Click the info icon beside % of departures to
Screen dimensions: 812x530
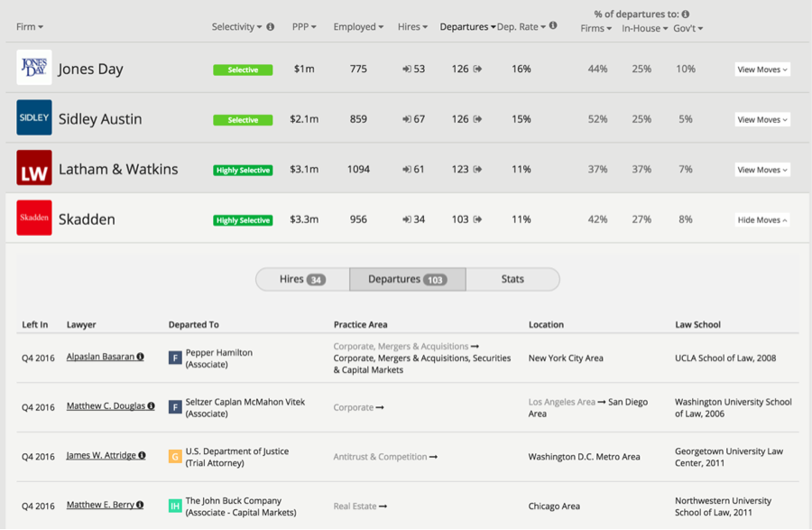click(686, 14)
